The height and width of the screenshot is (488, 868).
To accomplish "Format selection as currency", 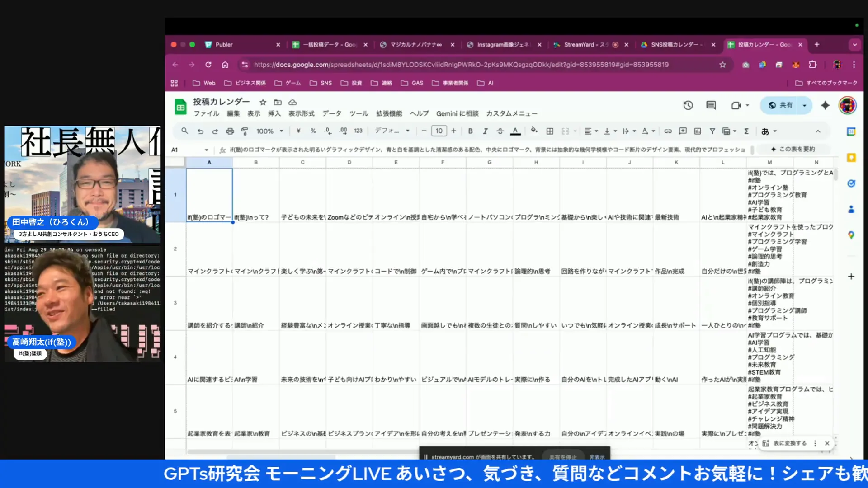I will (298, 131).
